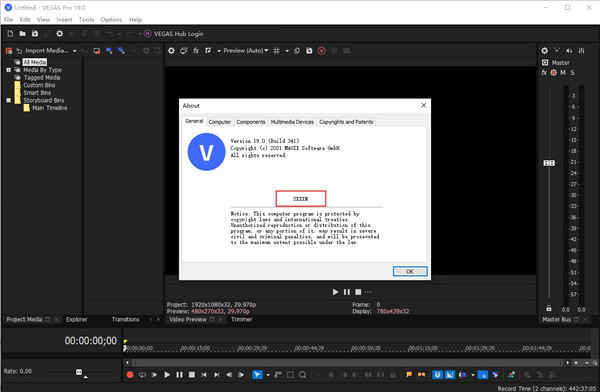Switch to Components tab in About dialog
600x392 pixels.
[251, 122]
